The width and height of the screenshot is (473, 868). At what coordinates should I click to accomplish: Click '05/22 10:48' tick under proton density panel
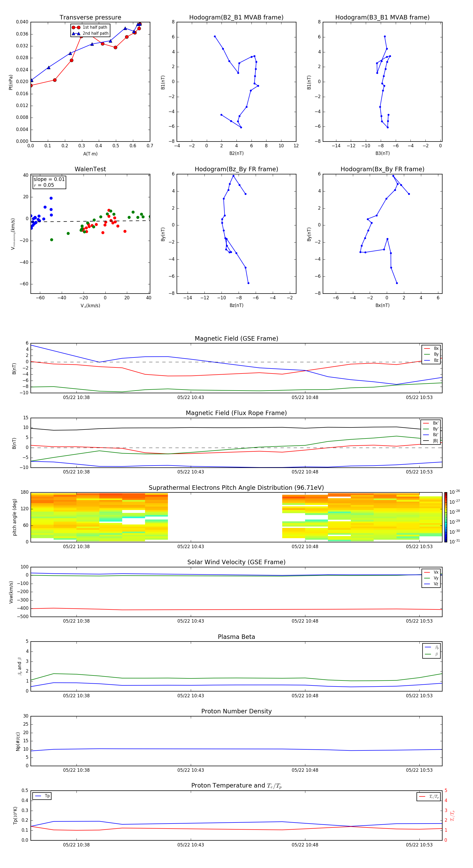(x=305, y=770)
